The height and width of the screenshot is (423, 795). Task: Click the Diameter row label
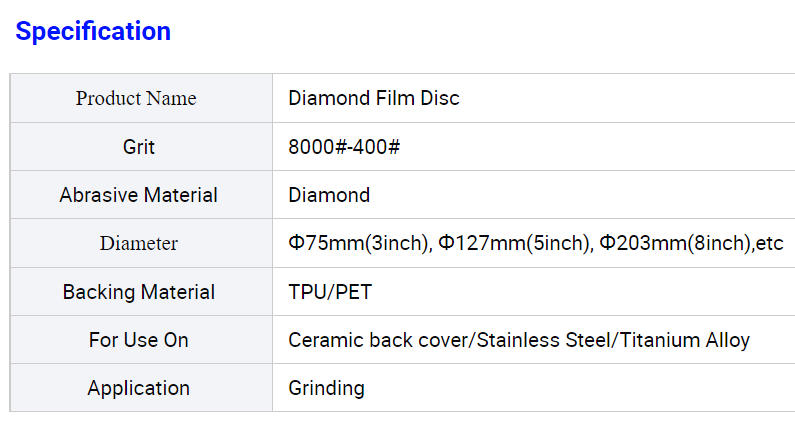[138, 244]
